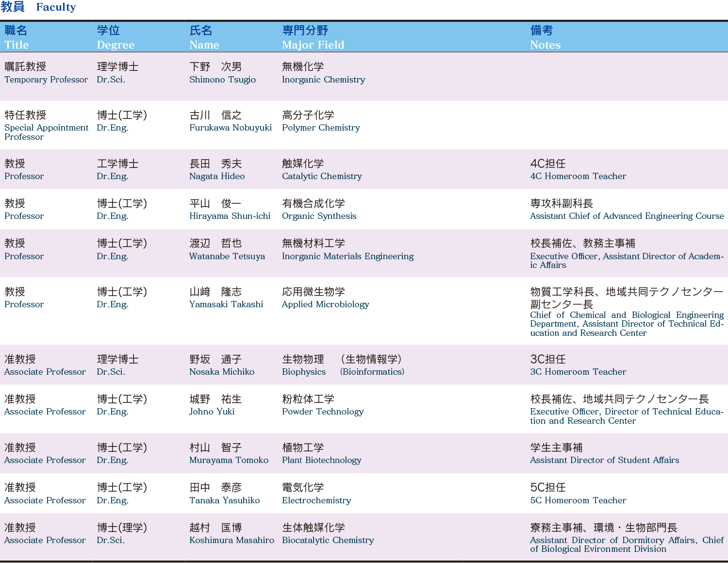Click the 'Degree' column header

coord(116,45)
